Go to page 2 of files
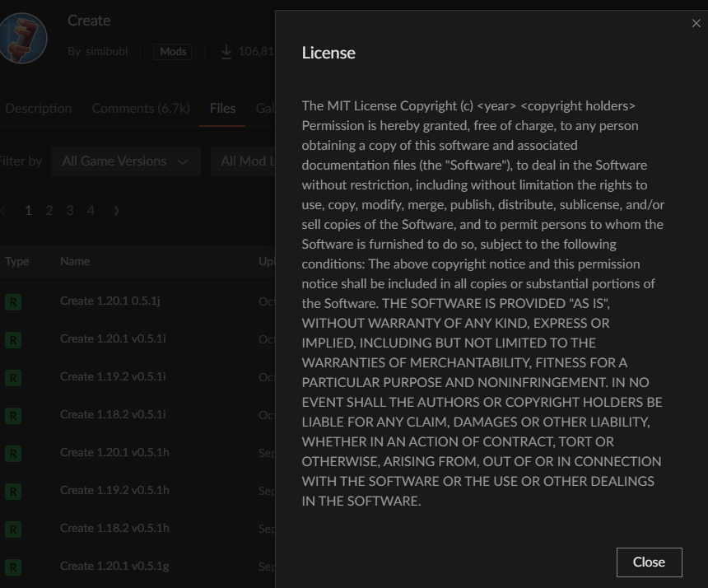Image resolution: width=708 pixels, height=588 pixels. pyautogui.click(x=49, y=211)
